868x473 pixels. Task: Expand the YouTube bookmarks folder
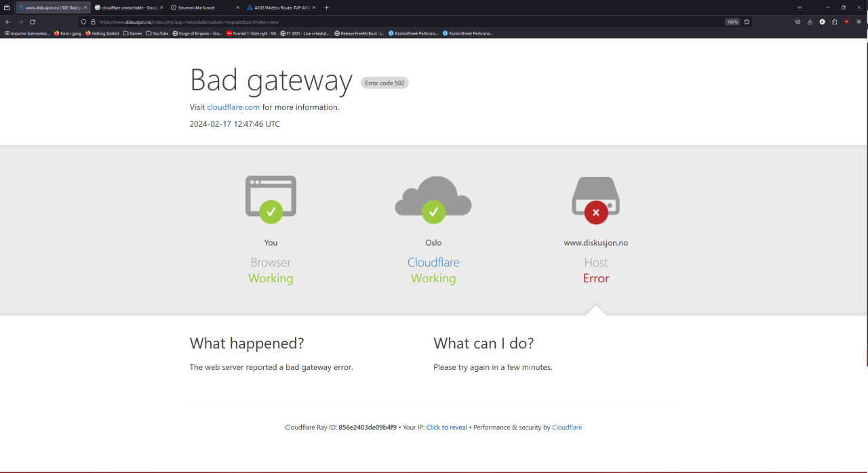(x=157, y=33)
